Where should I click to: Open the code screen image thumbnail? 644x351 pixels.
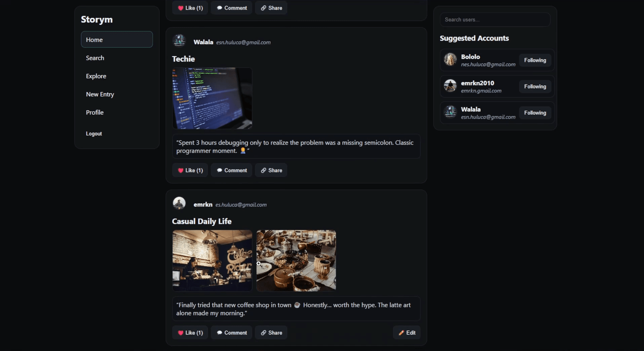click(212, 98)
